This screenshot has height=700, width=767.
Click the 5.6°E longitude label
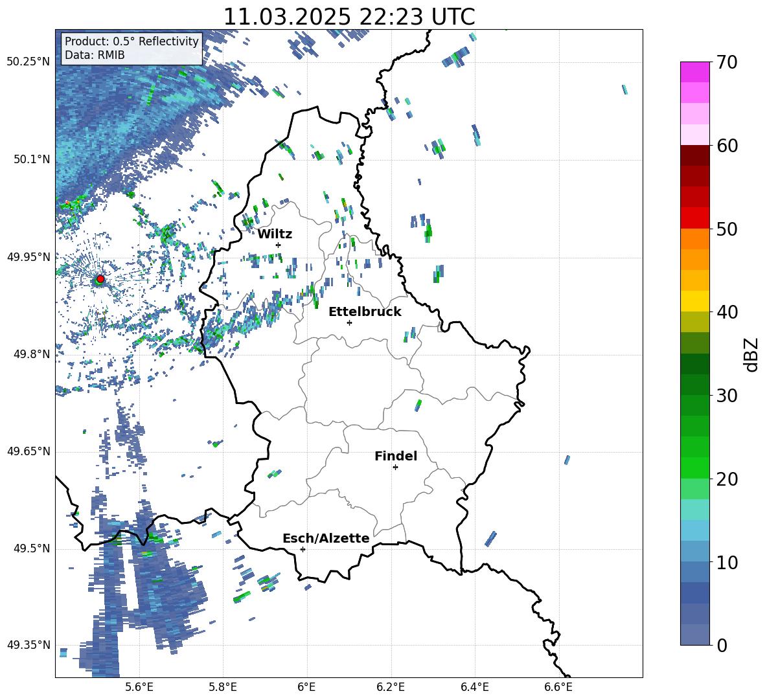click(x=139, y=687)
